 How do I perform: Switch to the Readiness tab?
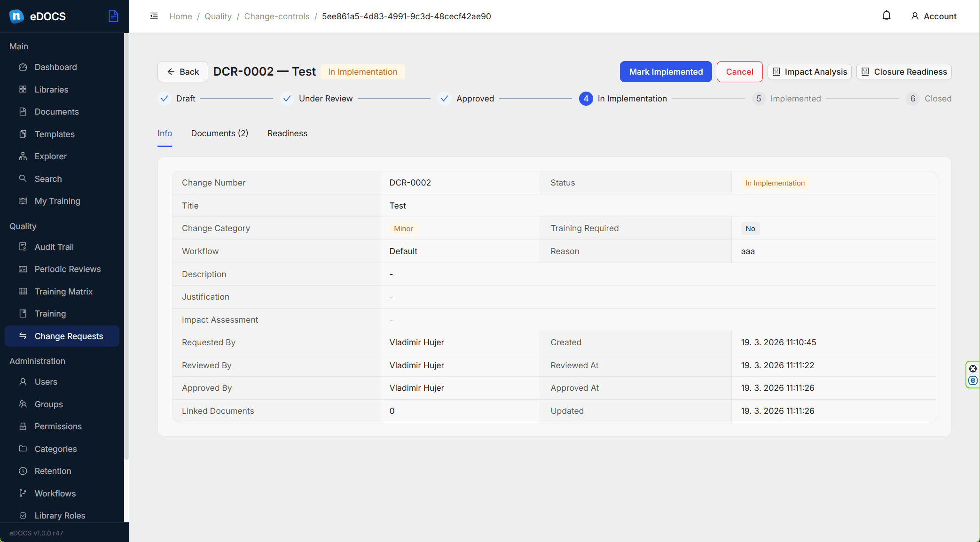287,133
